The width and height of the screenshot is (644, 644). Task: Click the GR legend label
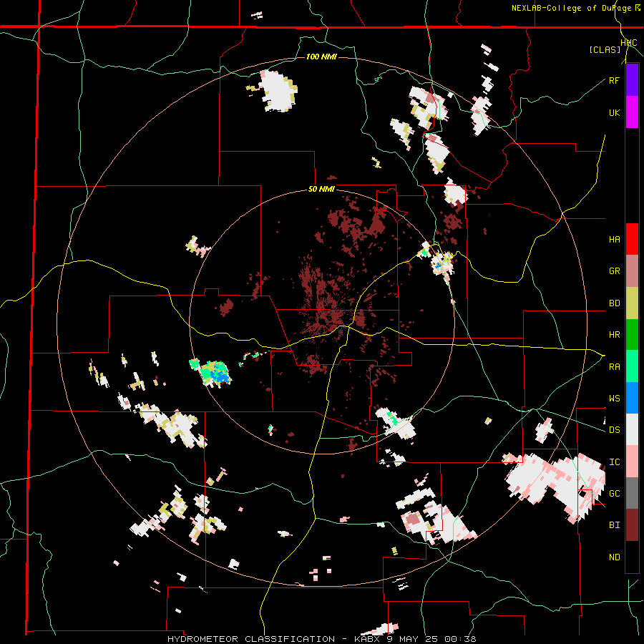click(x=614, y=271)
